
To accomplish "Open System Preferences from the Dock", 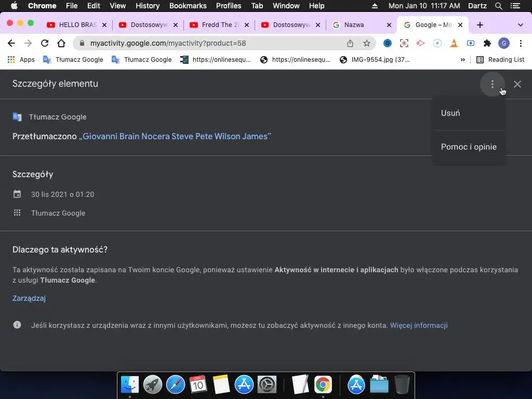I will coord(267,385).
